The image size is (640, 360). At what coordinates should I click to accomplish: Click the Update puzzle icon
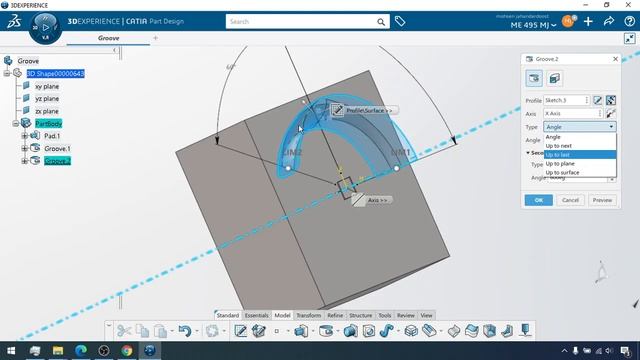[x=212, y=331]
